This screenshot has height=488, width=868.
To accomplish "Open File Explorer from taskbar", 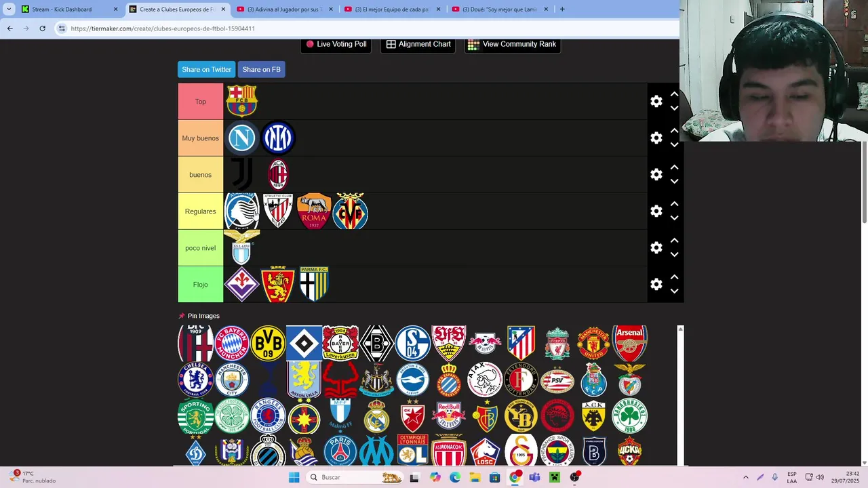I will [x=475, y=477].
